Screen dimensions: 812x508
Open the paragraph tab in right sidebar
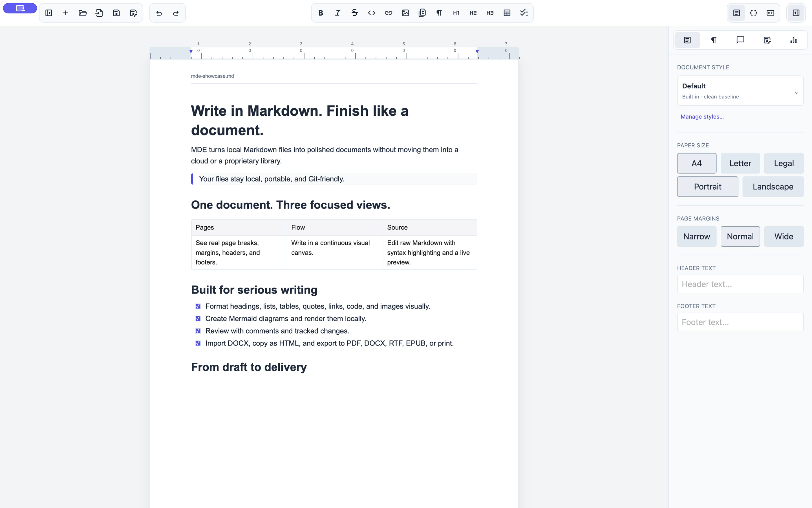(x=714, y=40)
